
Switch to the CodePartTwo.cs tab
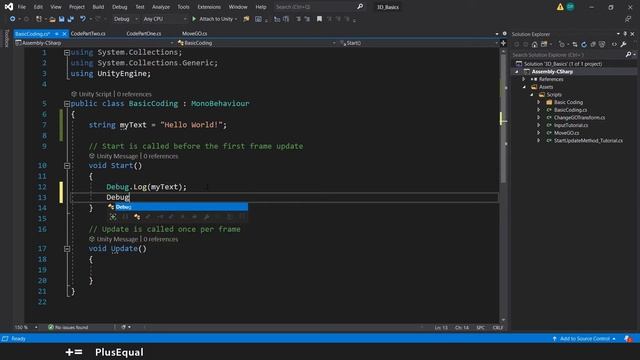88,33
